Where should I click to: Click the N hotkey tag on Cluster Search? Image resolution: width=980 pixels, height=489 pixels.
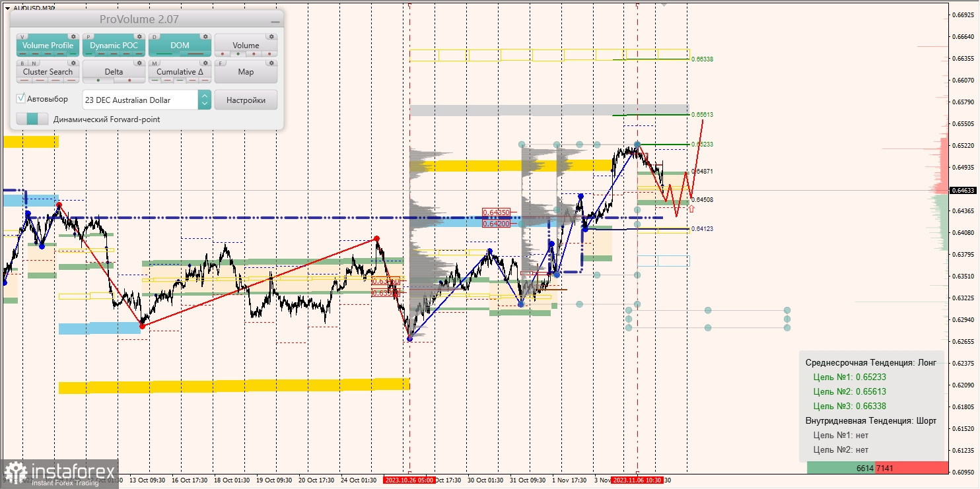tap(34, 63)
